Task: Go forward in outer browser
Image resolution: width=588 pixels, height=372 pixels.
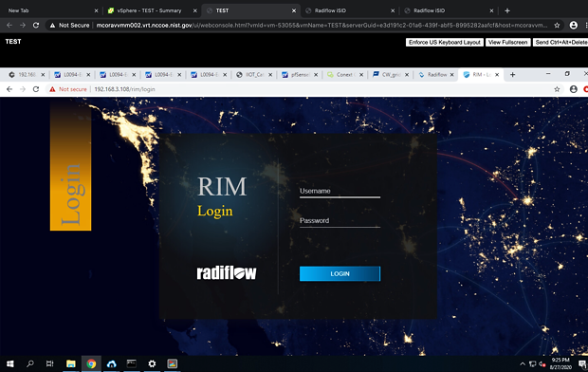Action: (x=23, y=26)
